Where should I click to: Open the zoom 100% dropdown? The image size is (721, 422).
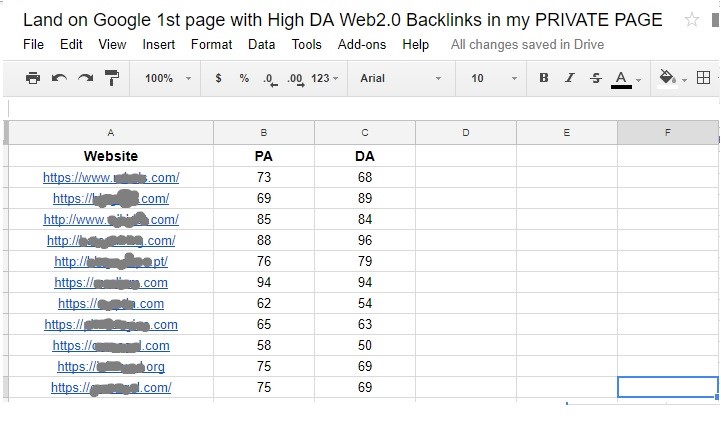point(166,78)
